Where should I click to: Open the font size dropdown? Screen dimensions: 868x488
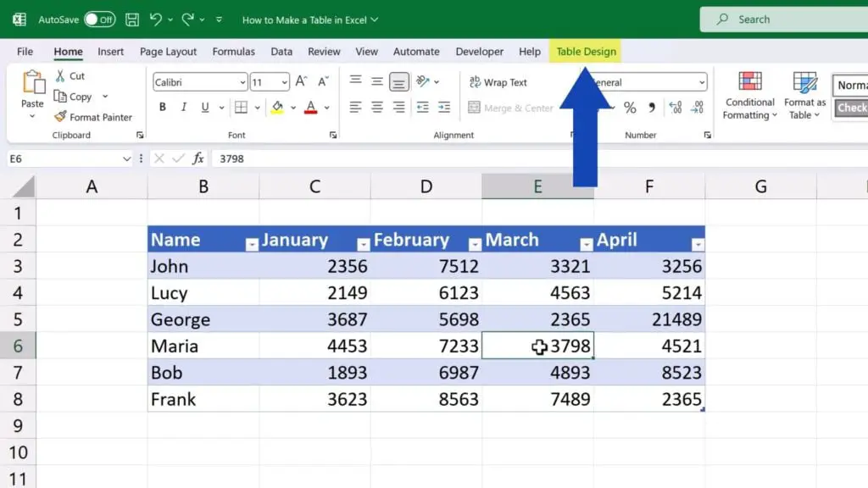pos(284,82)
